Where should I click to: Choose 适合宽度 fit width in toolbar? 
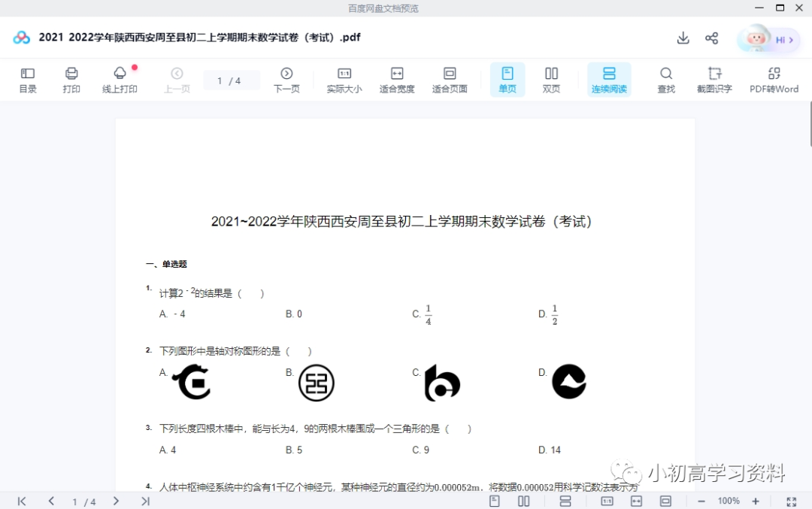pyautogui.click(x=397, y=80)
